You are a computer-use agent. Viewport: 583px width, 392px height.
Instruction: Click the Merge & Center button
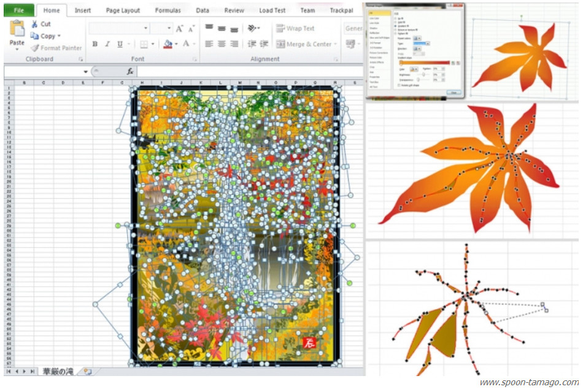(x=304, y=44)
